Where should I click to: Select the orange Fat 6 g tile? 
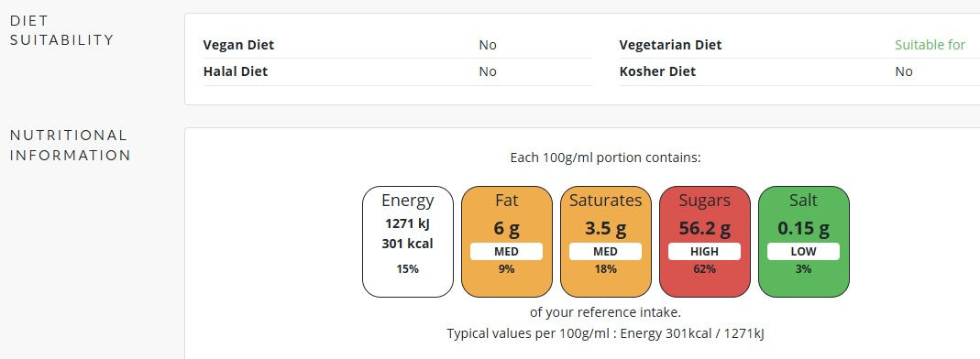click(x=507, y=242)
